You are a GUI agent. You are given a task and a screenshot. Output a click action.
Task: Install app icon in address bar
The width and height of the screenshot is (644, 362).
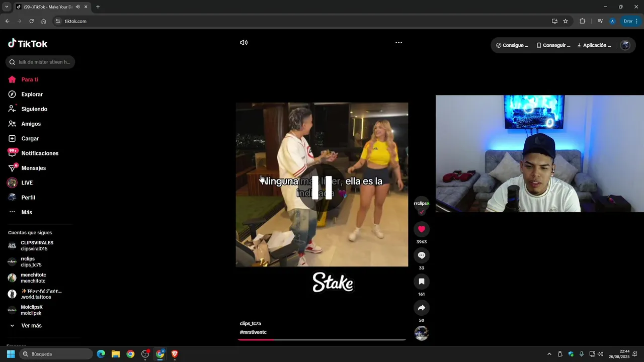click(x=554, y=21)
